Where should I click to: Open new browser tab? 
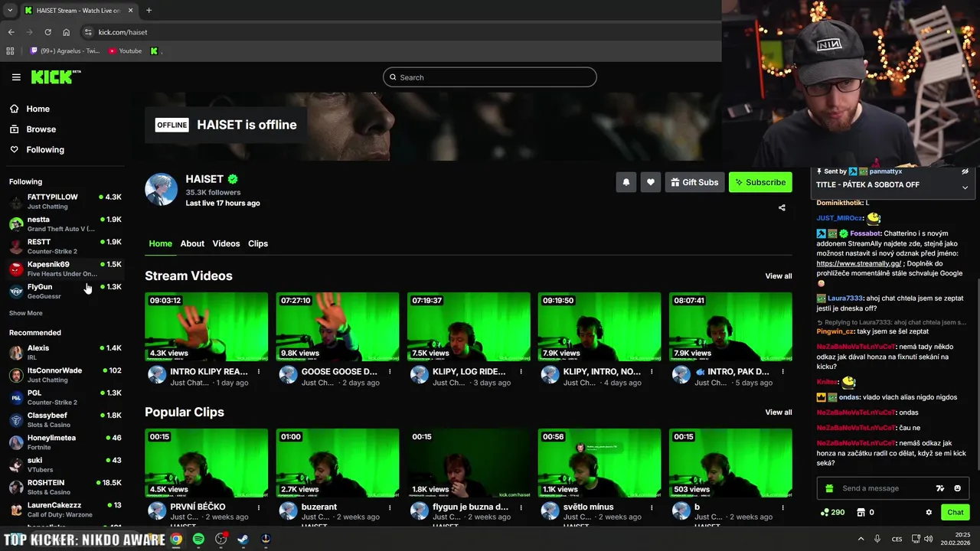149,11
